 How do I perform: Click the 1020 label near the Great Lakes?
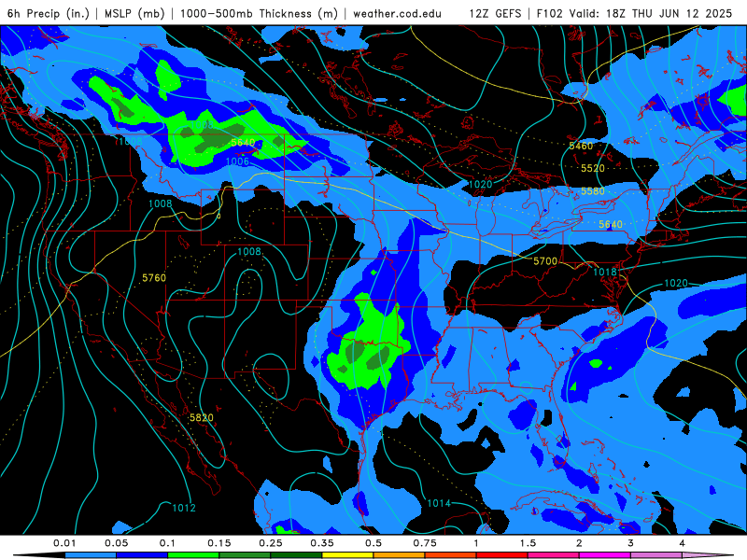coord(480,184)
